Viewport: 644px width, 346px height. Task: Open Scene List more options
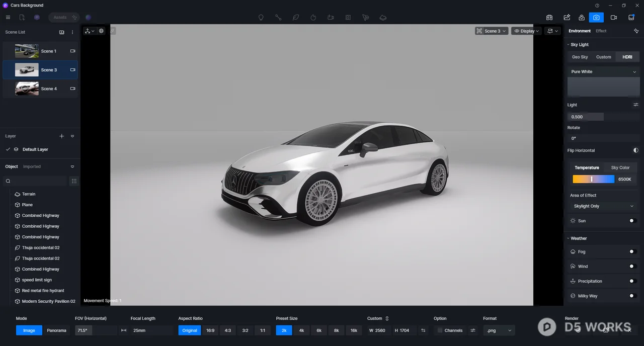coord(72,32)
